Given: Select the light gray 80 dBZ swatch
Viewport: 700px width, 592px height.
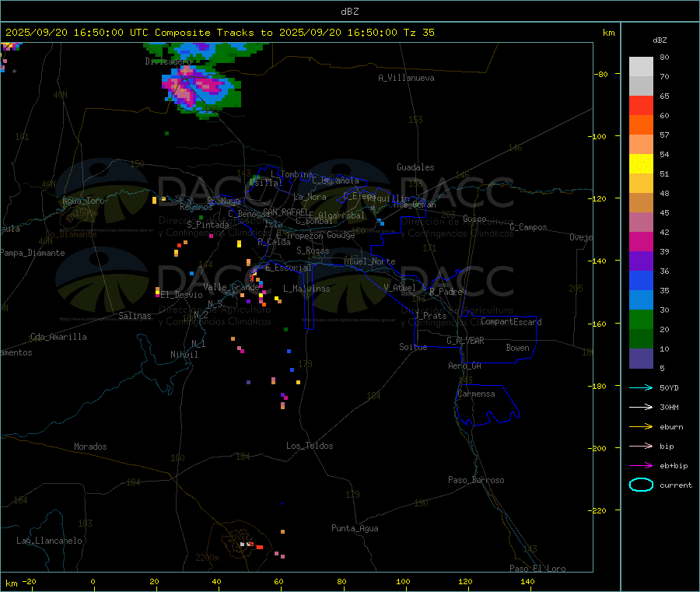Looking at the screenshot, I should 641,67.
